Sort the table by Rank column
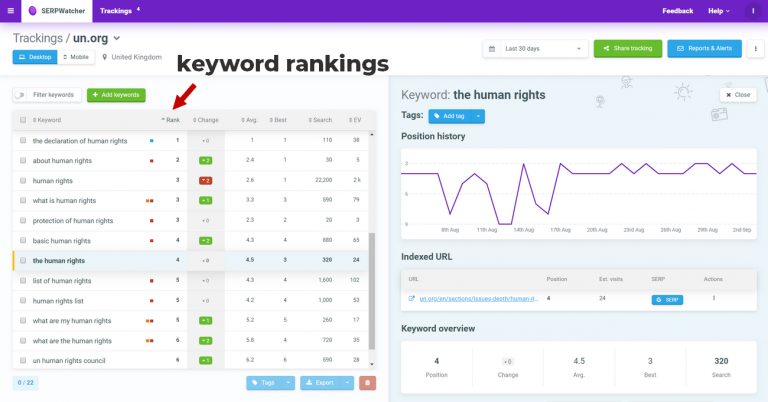 click(170, 120)
